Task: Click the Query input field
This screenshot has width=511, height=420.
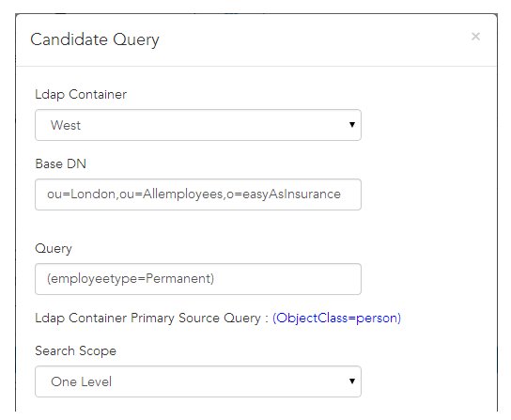Action: [198, 279]
